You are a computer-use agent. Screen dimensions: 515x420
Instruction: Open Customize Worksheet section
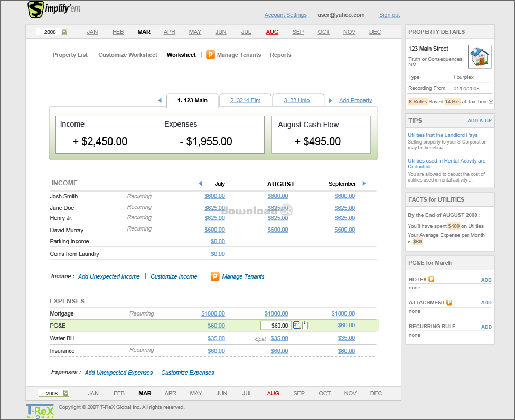[128, 55]
